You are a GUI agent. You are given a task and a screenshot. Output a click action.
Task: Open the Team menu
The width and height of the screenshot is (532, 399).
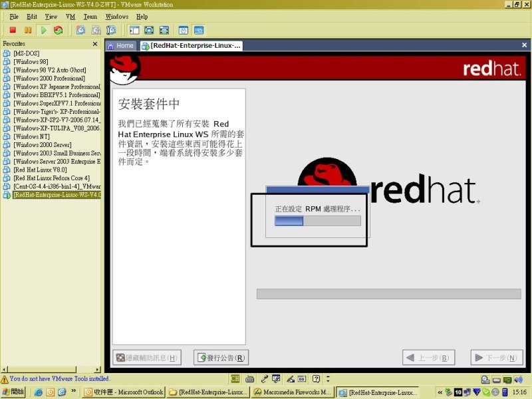[x=90, y=17]
